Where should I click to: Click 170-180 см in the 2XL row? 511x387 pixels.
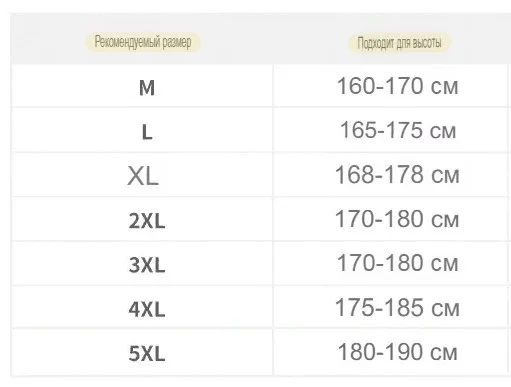[x=397, y=219]
